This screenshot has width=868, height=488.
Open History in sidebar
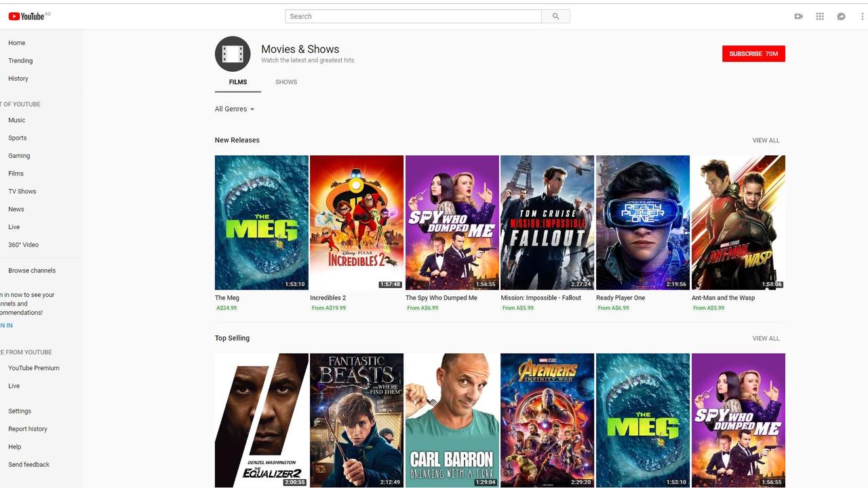(18, 79)
